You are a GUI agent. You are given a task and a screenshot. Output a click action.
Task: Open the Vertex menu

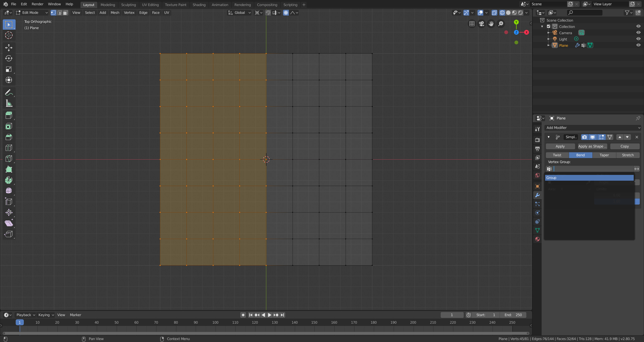click(x=129, y=13)
